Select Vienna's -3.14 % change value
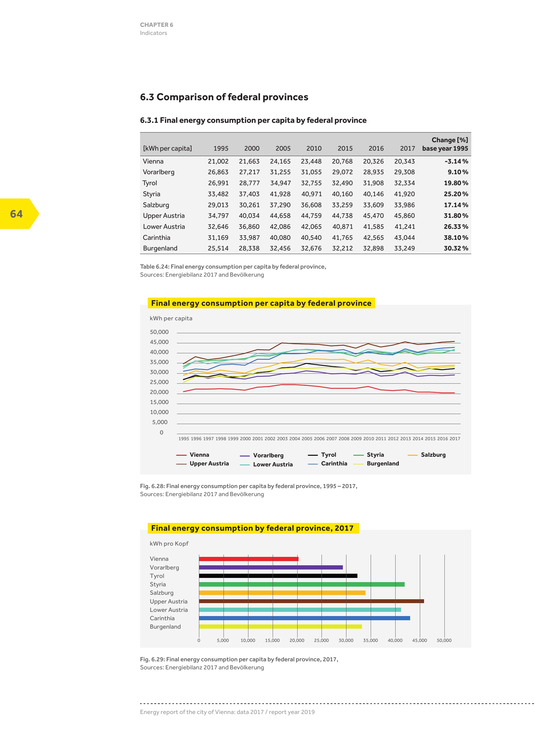The width and height of the screenshot is (535, 756). point(456,161)
